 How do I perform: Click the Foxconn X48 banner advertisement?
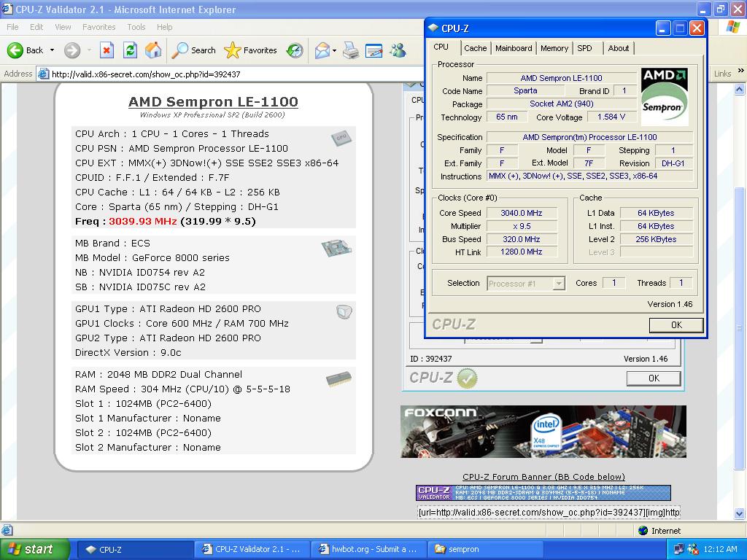click(543, 432)
